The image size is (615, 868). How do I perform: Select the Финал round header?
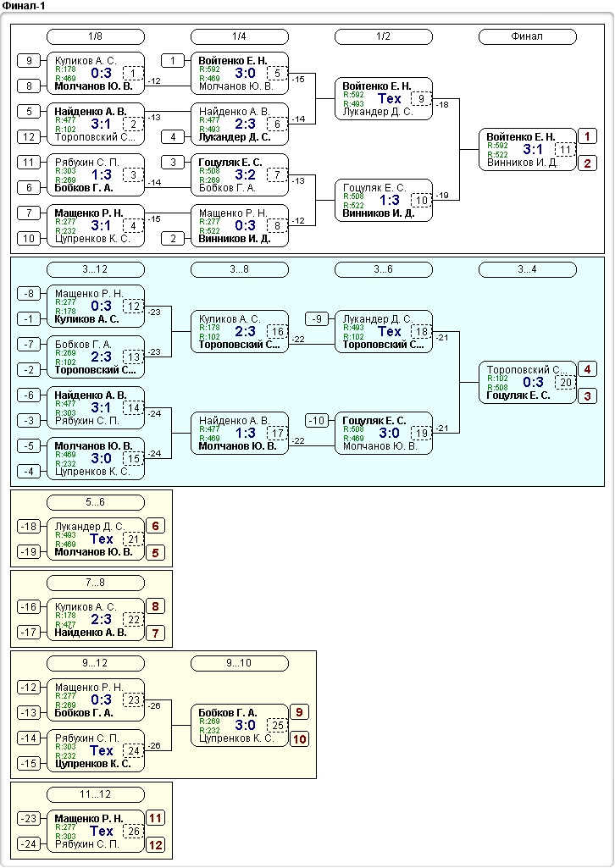click(527, 36)
